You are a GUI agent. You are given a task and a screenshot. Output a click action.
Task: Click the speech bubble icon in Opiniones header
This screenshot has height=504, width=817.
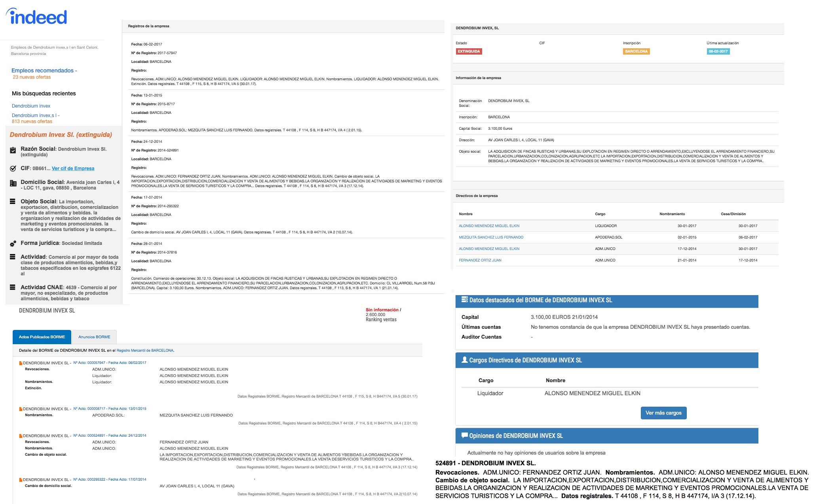coord(465,436)
